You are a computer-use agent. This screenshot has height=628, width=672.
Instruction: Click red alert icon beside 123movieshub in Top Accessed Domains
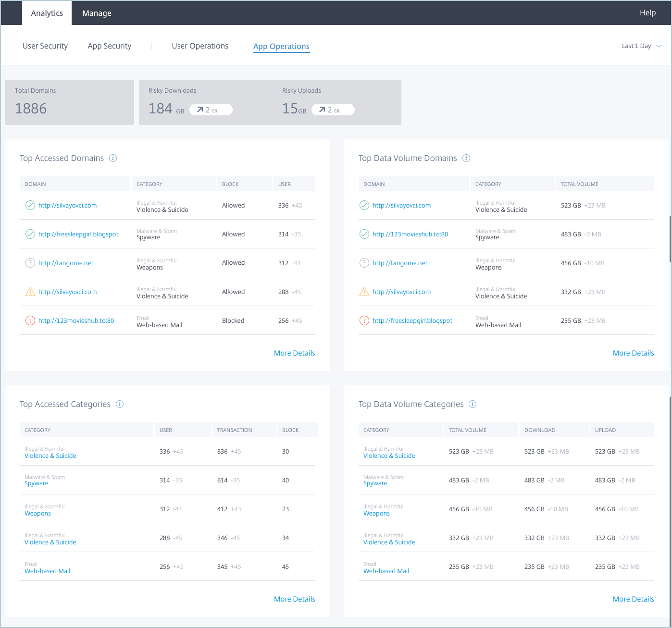click(30, 320)
